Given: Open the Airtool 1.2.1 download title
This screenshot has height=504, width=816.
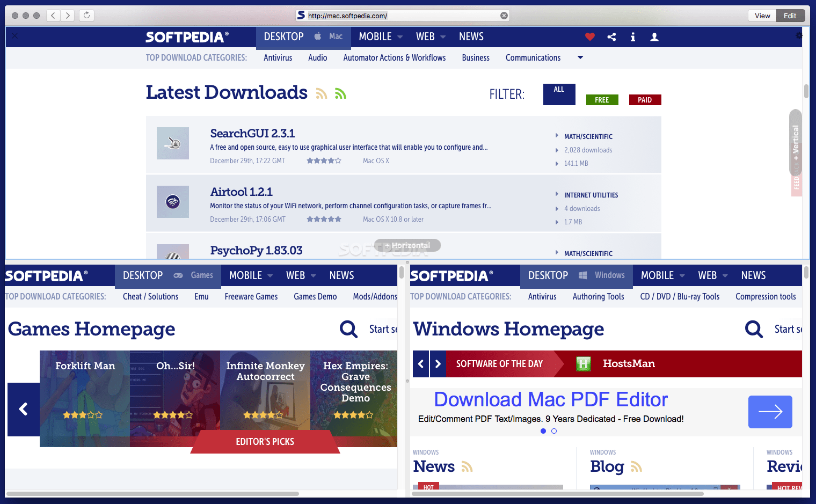Looking at the screenshot, I should pyautogui.click(x=242, y=192).
